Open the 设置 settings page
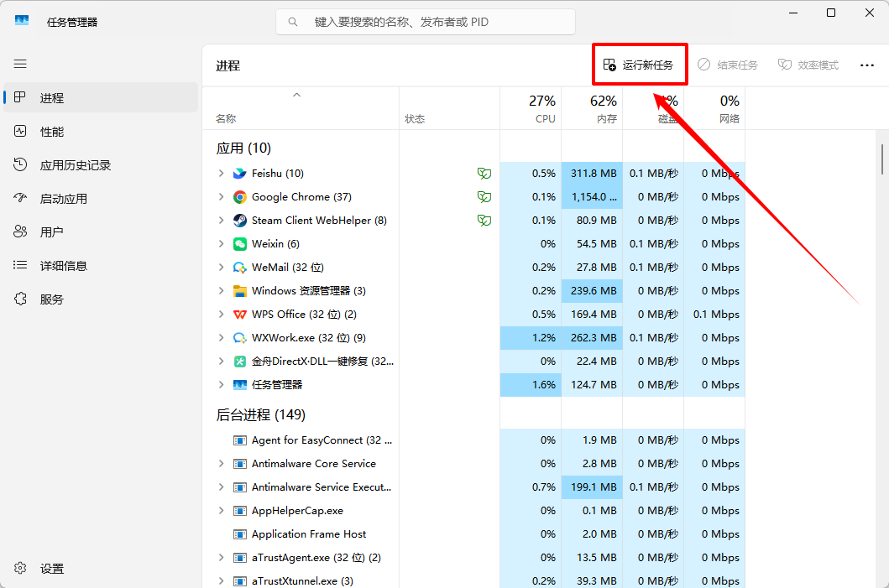 click(x=101, y=568)
